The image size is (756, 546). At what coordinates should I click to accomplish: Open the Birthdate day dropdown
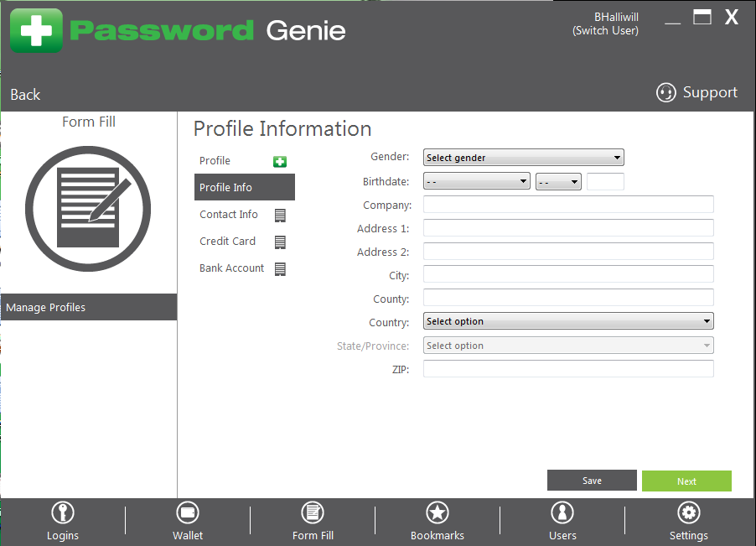558,181
